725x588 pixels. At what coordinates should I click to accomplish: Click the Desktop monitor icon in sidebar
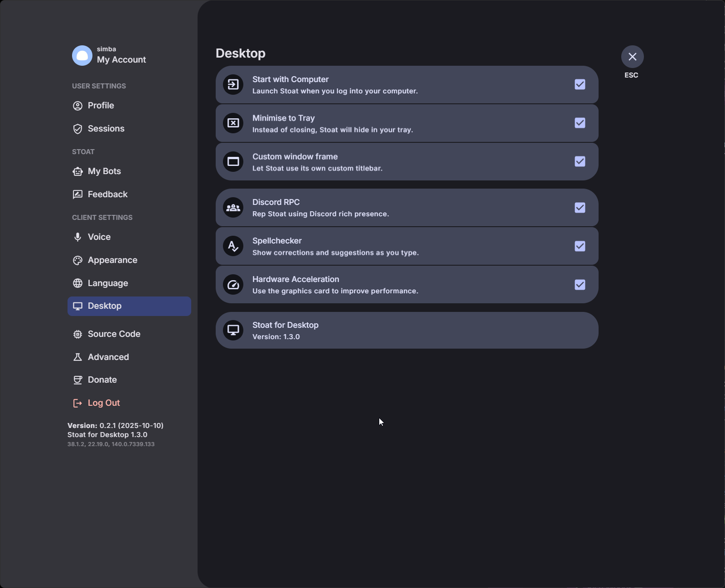coord(78,306)
